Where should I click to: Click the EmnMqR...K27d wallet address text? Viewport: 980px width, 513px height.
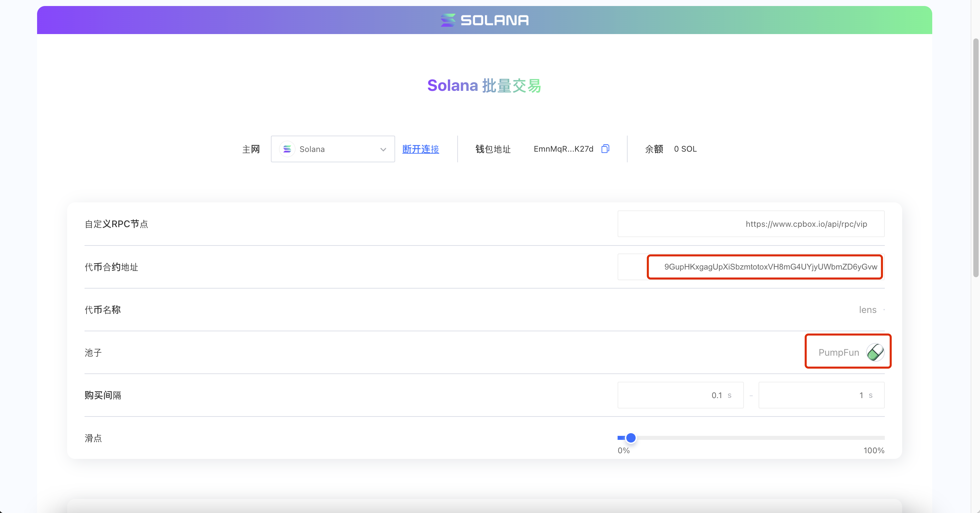[x=563, y=149]
